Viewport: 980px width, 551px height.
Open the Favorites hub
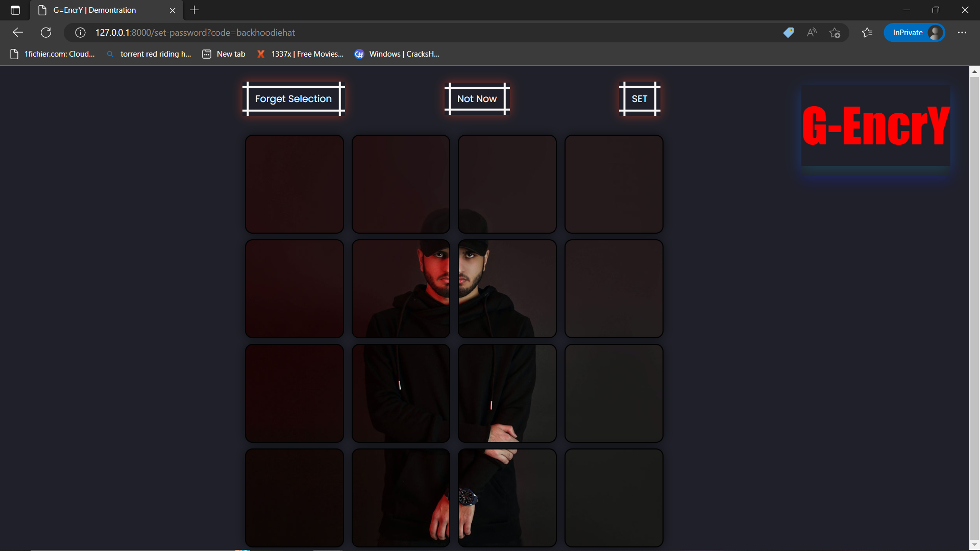pyautogui.click(x=867, y=32)
